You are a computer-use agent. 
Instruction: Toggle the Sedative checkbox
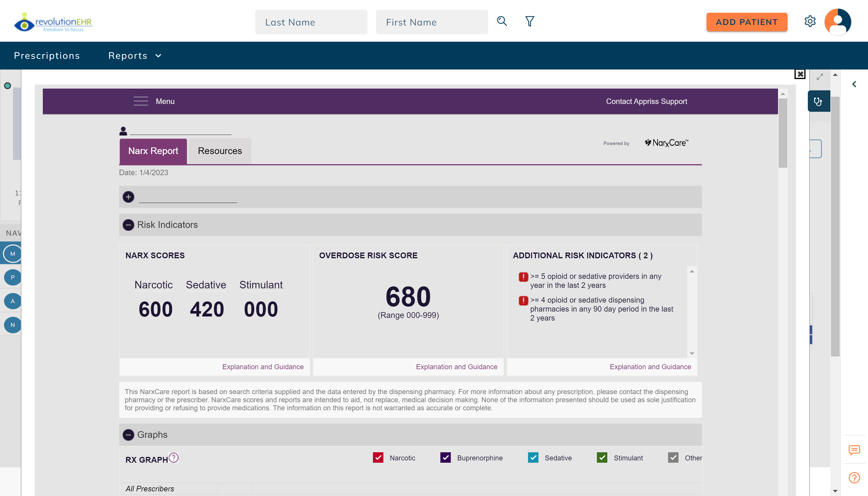click(533, 457)
